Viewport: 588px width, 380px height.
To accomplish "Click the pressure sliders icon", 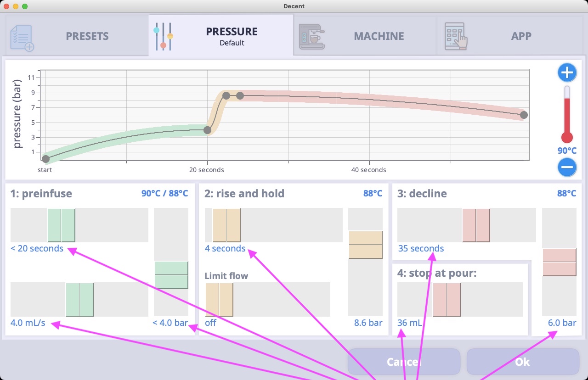I will tap(163, 36).
